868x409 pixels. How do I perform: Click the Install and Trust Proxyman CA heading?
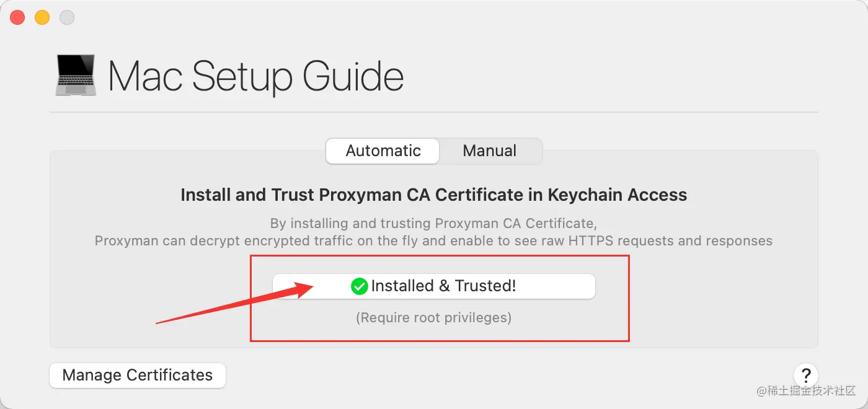click(x=433, y=195)
